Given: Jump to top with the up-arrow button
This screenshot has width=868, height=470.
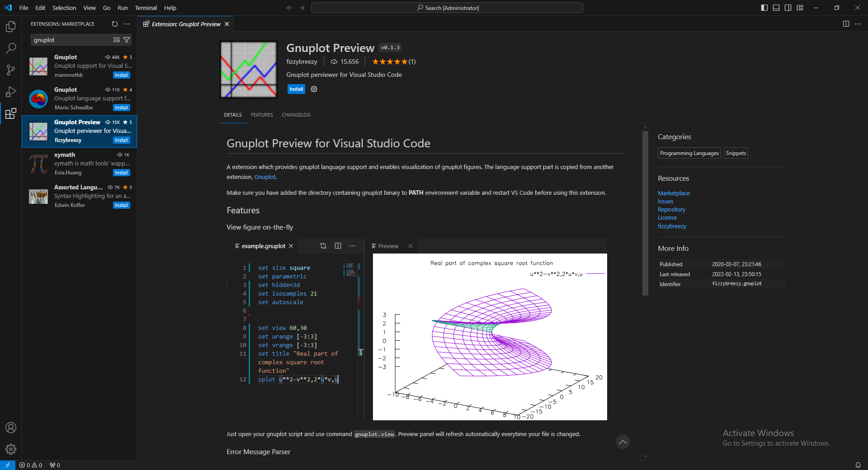Looking at the screenshot, I should tap(623, 442).
